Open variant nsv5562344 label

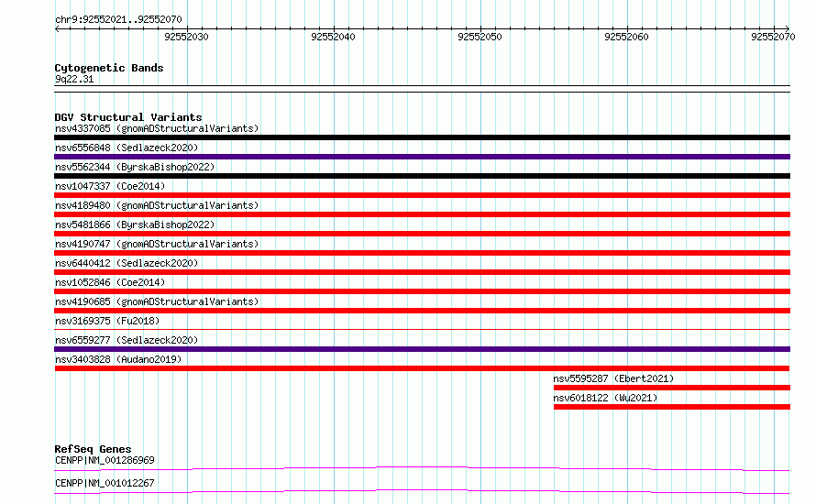135,167
